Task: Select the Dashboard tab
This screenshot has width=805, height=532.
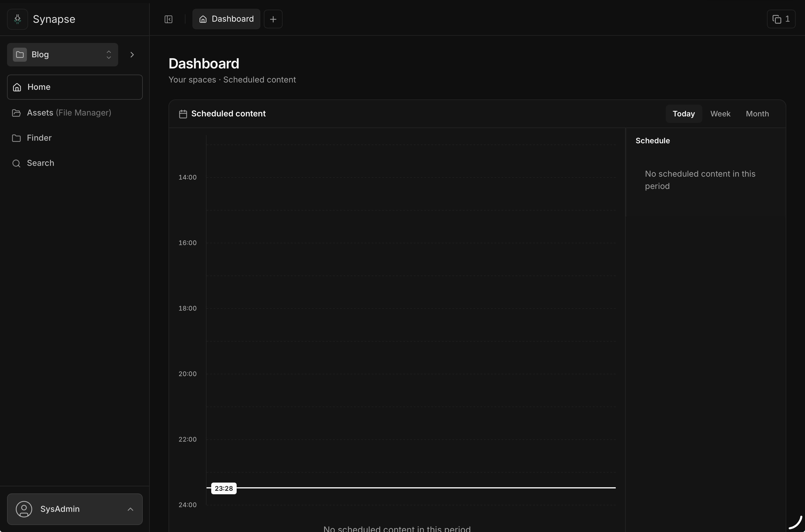Action: (226, 19)
